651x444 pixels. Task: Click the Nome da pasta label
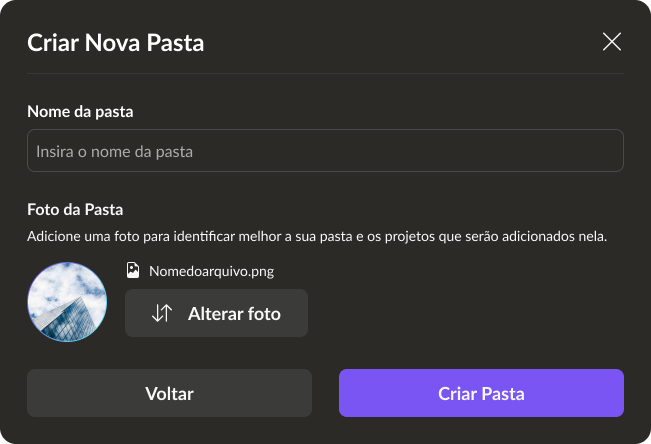point(80,111)
